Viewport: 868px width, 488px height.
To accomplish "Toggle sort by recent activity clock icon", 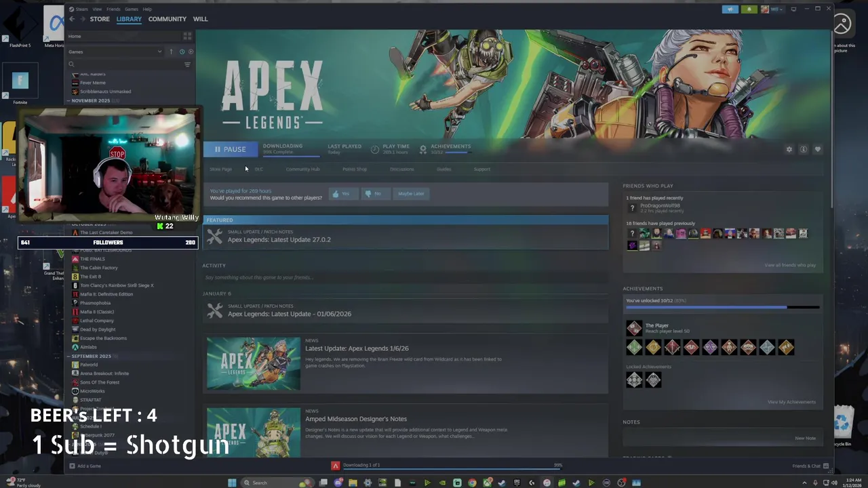I will pyautogui.click(x=182, y=52).
